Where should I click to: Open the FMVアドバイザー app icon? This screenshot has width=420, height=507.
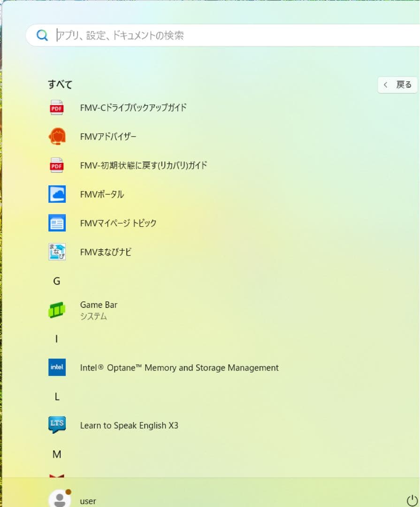[57, 137]
